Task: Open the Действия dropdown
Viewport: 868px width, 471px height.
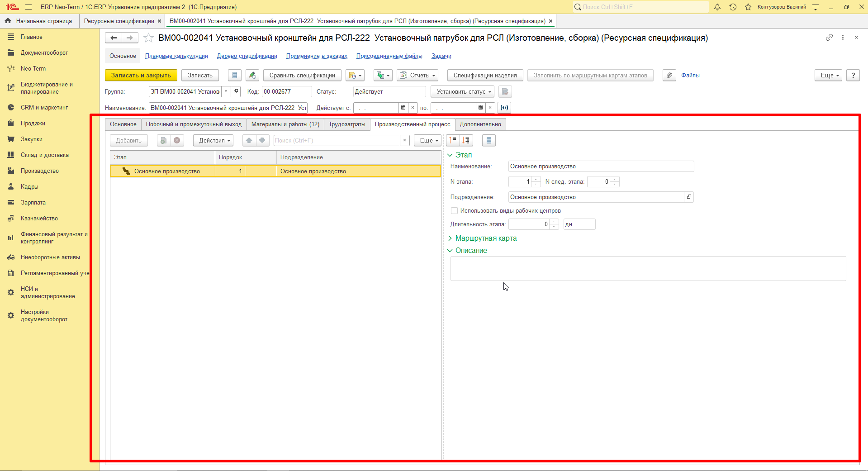Action: pos(213,141)
